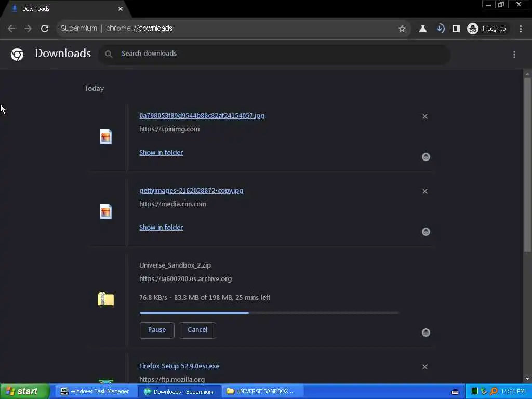Viewport: 532px width, 399px height.
Task: Open the Downloads page more actions menu
Action: 514,54
